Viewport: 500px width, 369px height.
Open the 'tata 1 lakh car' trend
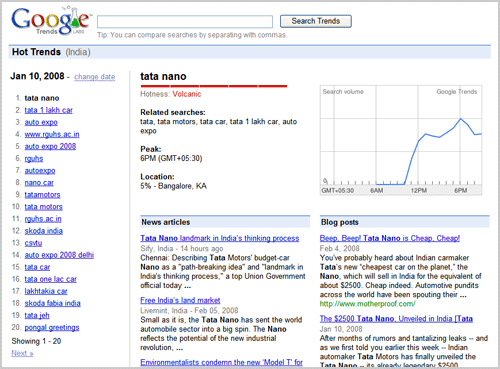pyautogui.click(x=48, y=110)
